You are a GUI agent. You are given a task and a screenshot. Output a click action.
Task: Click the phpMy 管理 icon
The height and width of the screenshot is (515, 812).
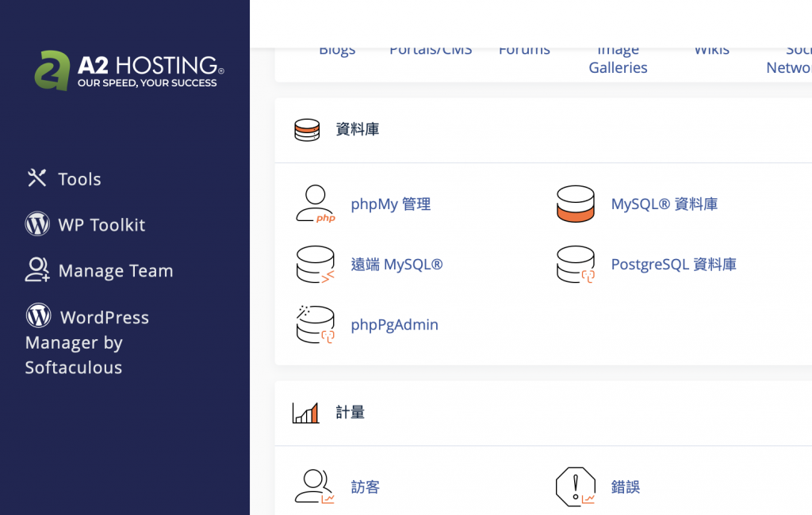316,204
